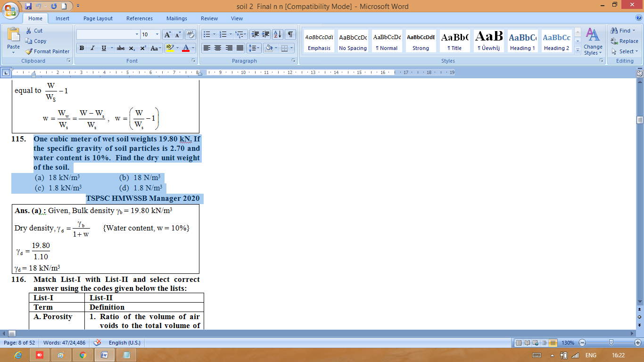This screenshot has width=644, height=362.
Task: Open line spacing dropdown
Action: coord(254,48)
